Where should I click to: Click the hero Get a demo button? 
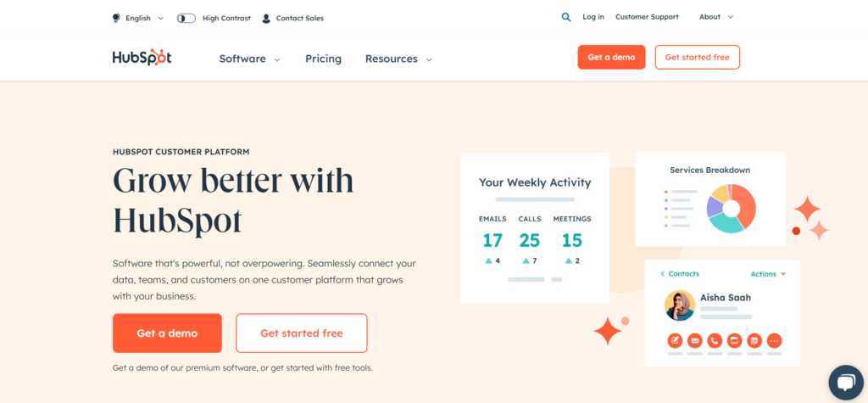click(x=167, y=333)
